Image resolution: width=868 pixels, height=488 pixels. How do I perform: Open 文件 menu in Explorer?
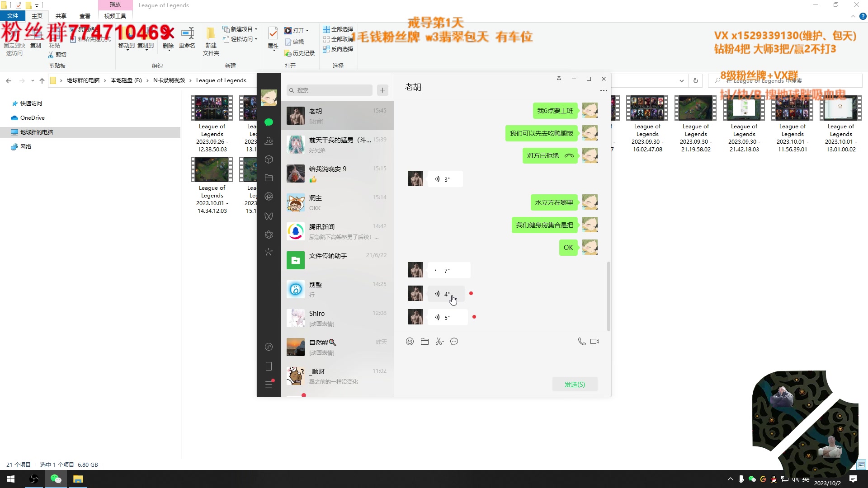[x=13, y=16]
